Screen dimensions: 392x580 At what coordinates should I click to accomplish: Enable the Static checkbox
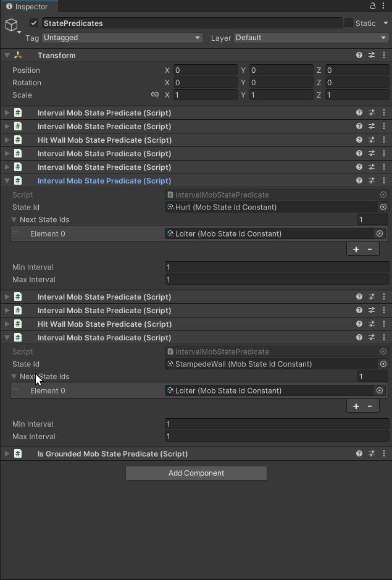click(348, 23)
